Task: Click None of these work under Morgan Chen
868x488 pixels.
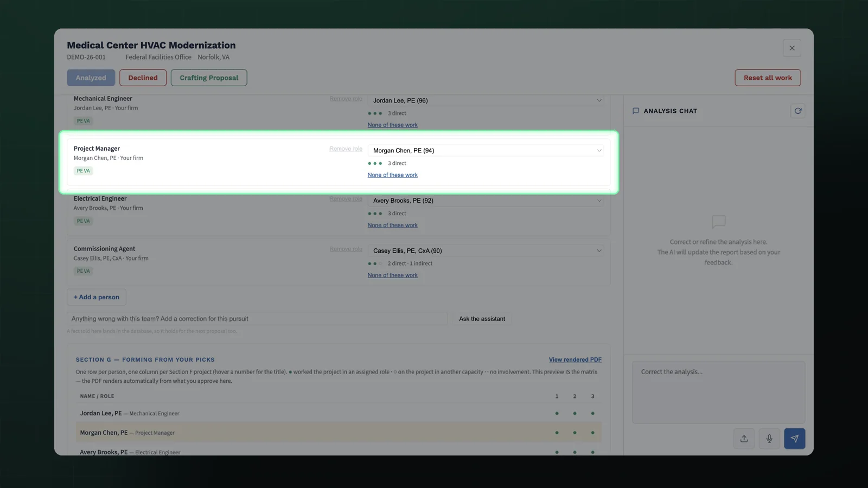Action: [x=393, y=175]
